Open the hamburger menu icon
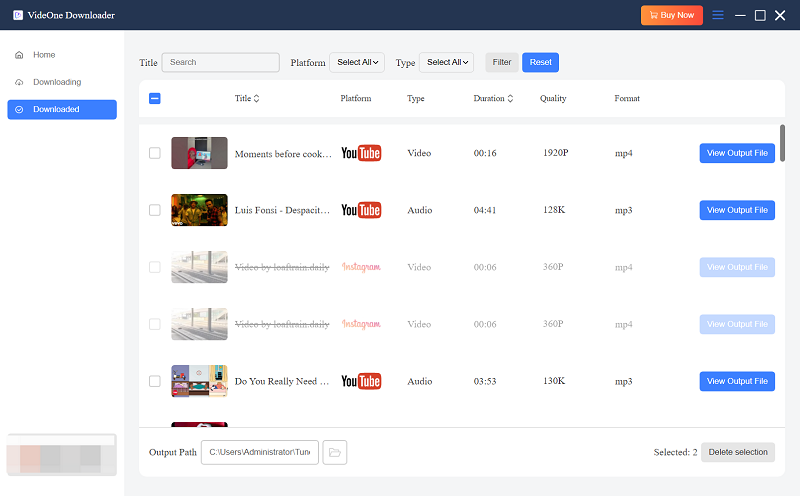Image resolution: width=800 pixels, height=496 pixels. pyautogui.click(x=717, y=15)
